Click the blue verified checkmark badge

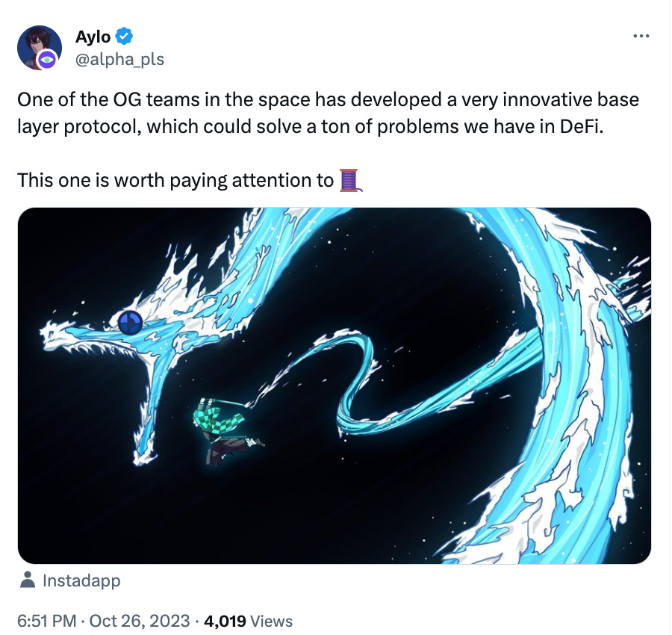[x=124, y=37]
